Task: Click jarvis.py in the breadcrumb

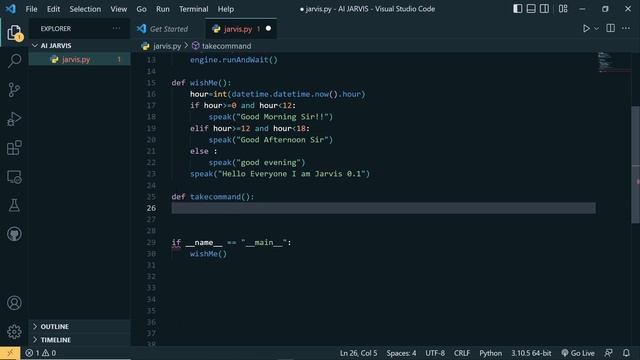Action: (167, 46)
